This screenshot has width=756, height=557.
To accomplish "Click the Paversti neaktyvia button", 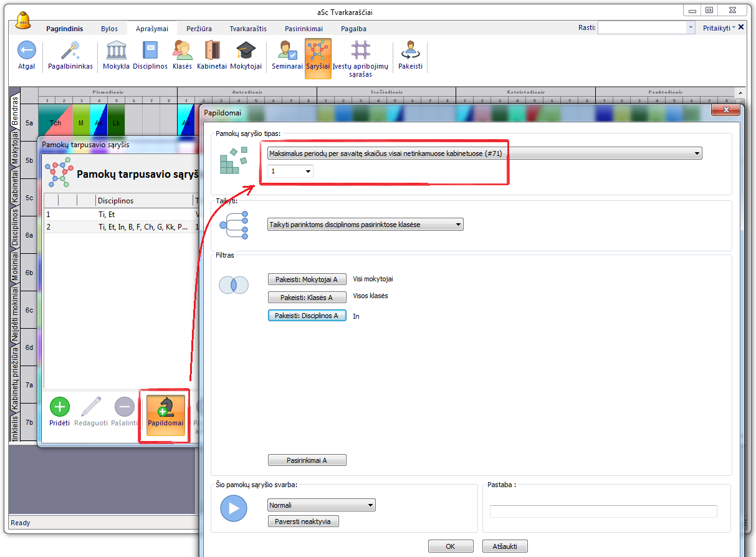I will 303,521.
